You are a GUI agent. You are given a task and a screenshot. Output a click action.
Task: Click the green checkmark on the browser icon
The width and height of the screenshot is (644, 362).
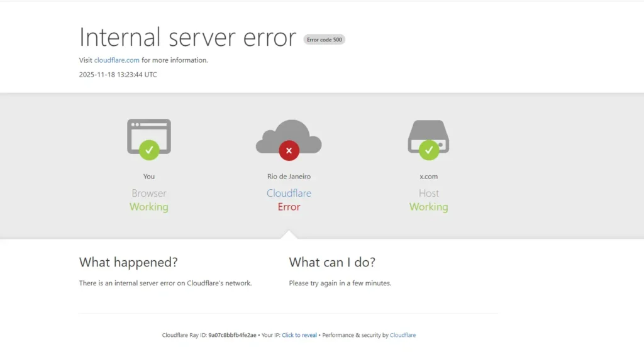click(149, 150)
